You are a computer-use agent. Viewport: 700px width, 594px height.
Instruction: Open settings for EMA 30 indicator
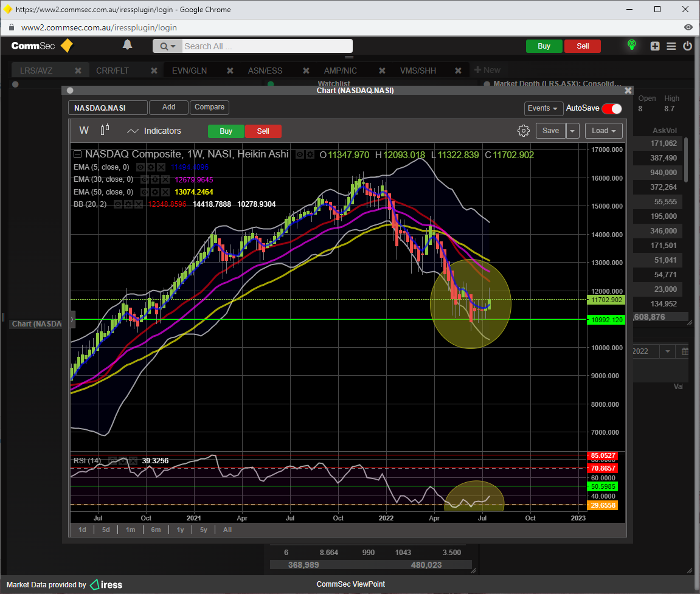point(155,180)
